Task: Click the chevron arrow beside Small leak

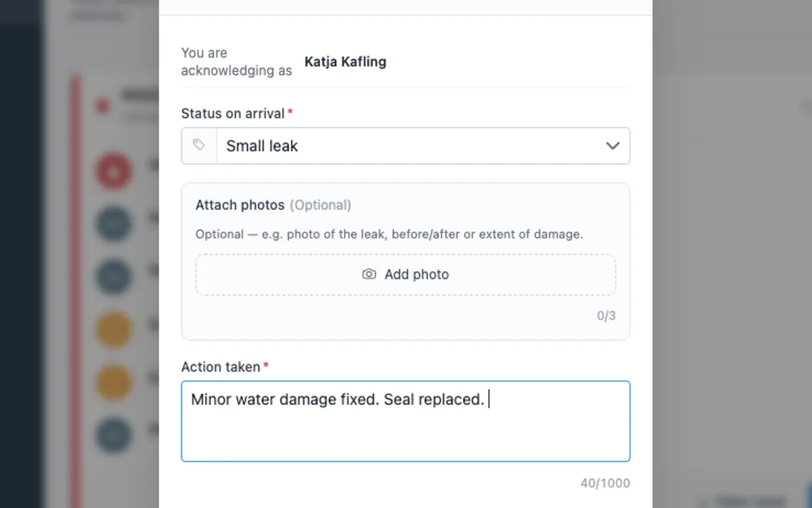Action: 612,146
